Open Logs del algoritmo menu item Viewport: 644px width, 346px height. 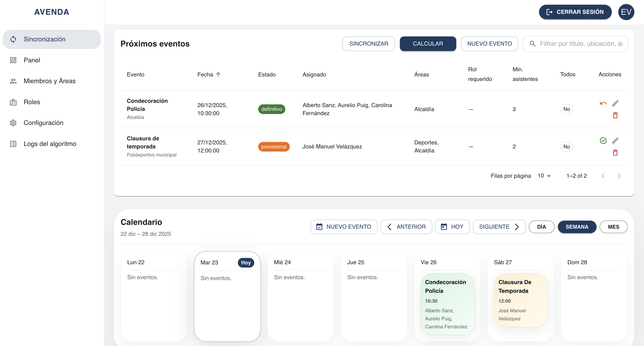(x=50, y=144)
